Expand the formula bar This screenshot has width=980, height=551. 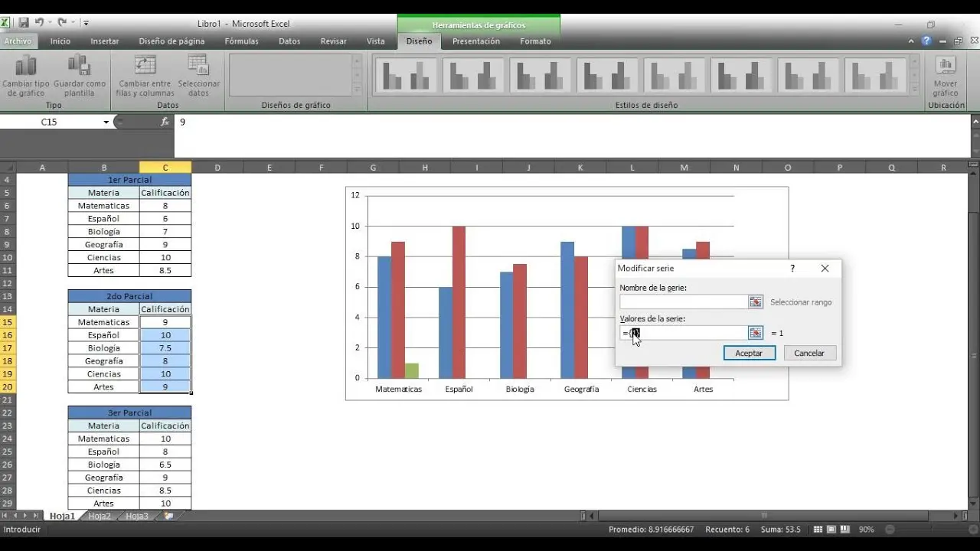pos(975,122)
